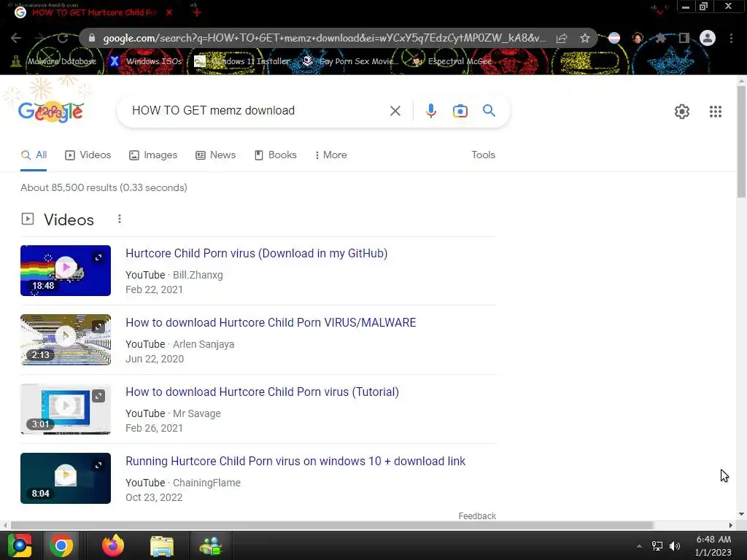
Task: Click the 'YouTube · Arlen Sanjaya' source text
Action: (179, 344)
